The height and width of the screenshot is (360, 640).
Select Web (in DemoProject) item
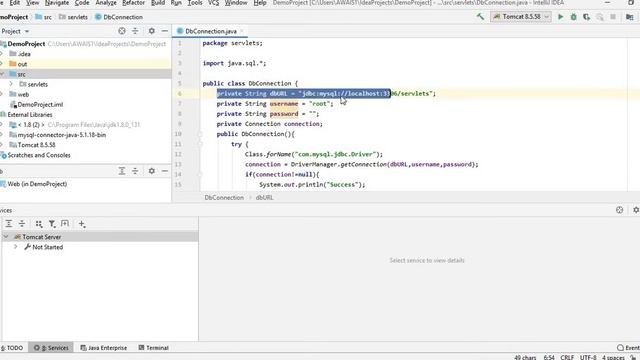click(x=37, y=184)
